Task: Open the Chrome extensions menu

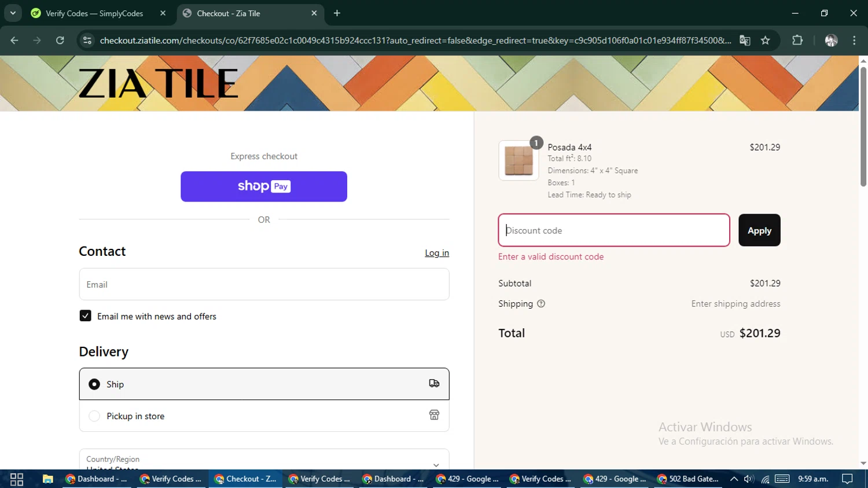Action: tap(797, 41)
